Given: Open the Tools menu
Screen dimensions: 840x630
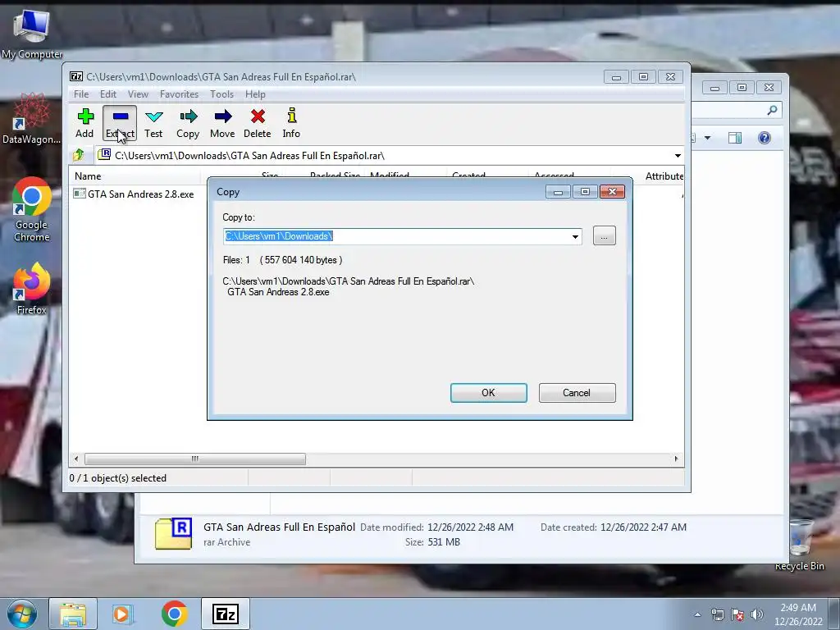Looking at the screenshot, I should tap(221, 94).
